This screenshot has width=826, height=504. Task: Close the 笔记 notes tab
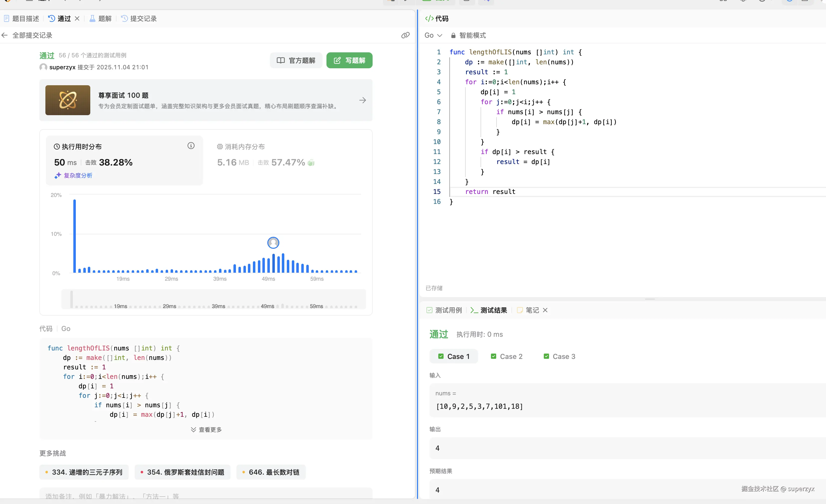(x=545, y=310)
